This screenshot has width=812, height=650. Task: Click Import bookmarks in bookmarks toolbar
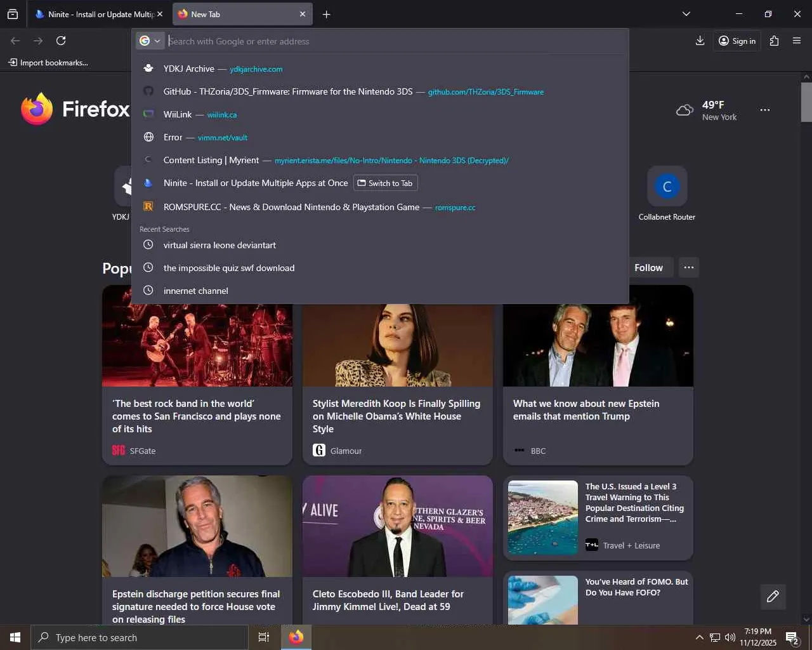48,62
